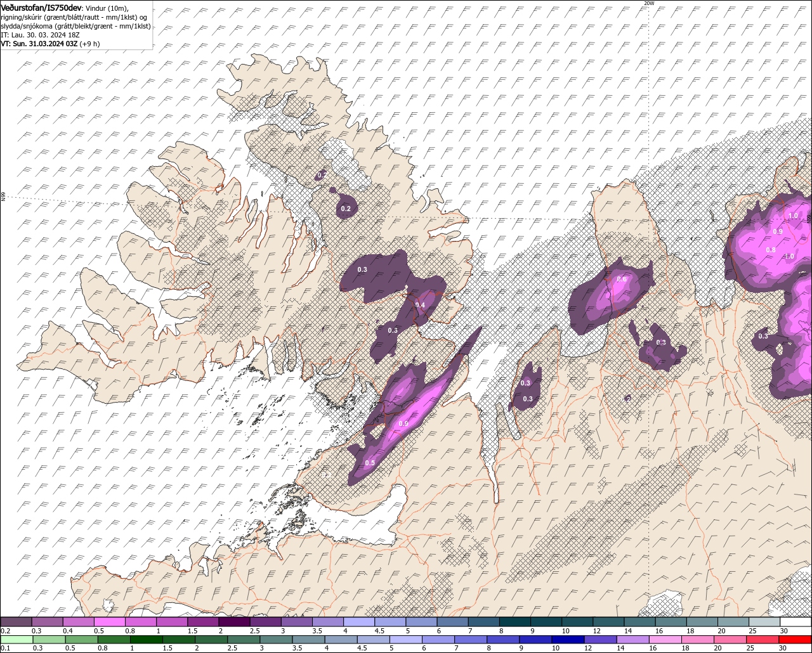
Task: Click the '20W' longitude label
Action: click(648, 3)
